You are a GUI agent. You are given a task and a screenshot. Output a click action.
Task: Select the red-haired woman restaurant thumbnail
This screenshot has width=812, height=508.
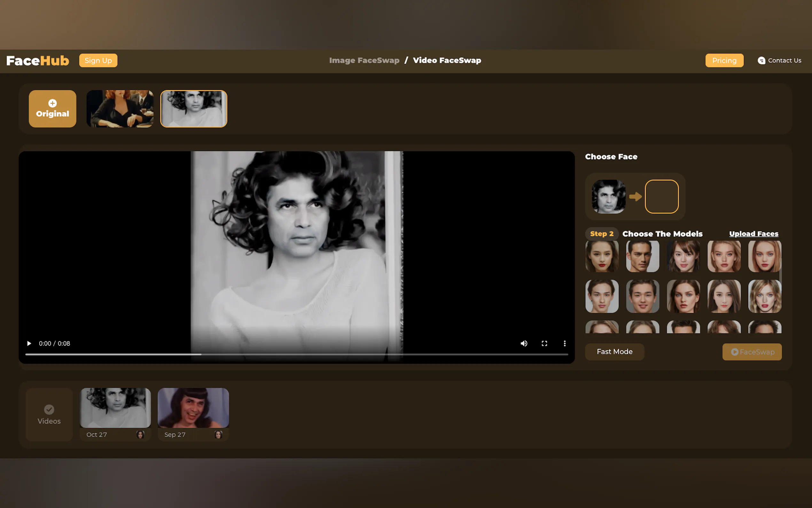coord(120,108)
